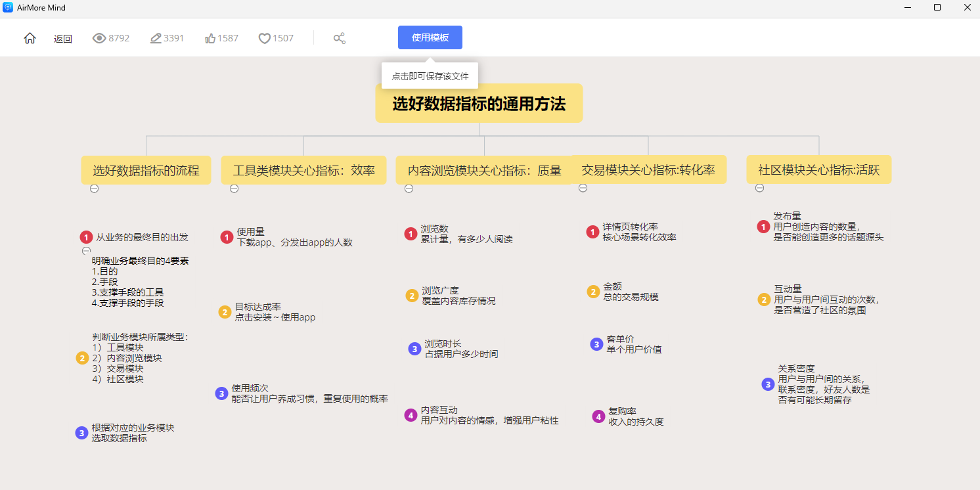Collapse the 从业务的最终目的出发 subnode
Viewport: 980px width, 490px height.
click(x=86, y=251)
